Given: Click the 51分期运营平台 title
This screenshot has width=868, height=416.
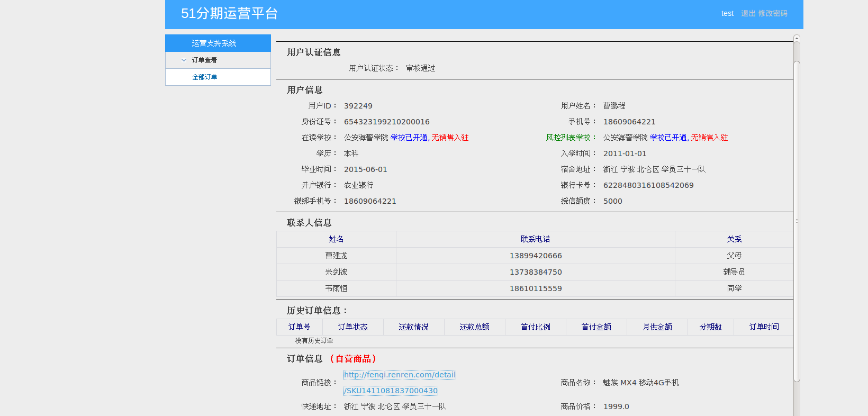Looking at the screenshot, I should 229,13.
